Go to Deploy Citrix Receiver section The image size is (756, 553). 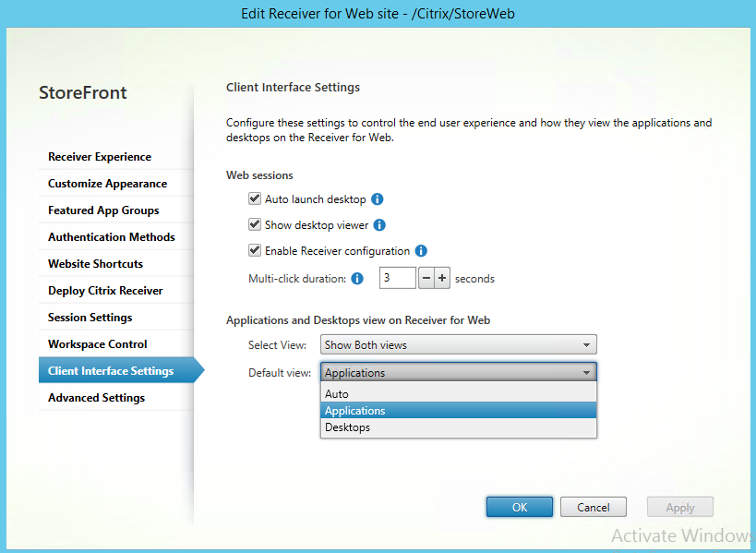coord(115,291)
